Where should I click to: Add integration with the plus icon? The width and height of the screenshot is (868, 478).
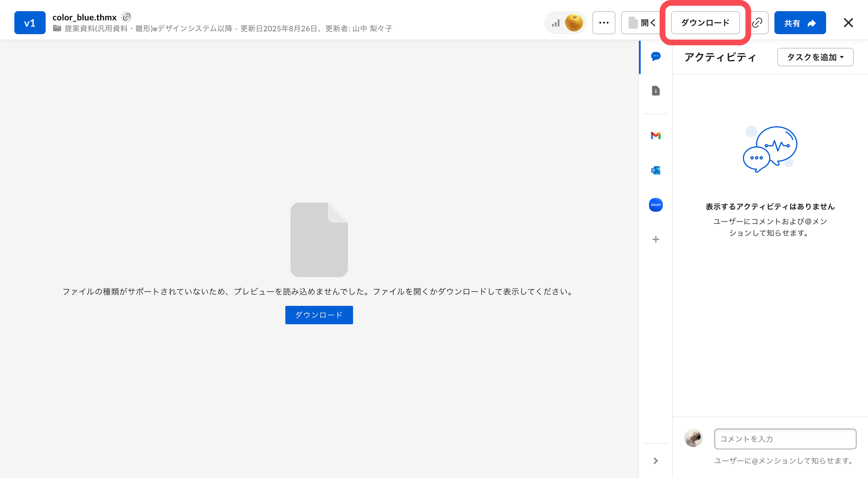pyautogui.click(x=655, y=239)
